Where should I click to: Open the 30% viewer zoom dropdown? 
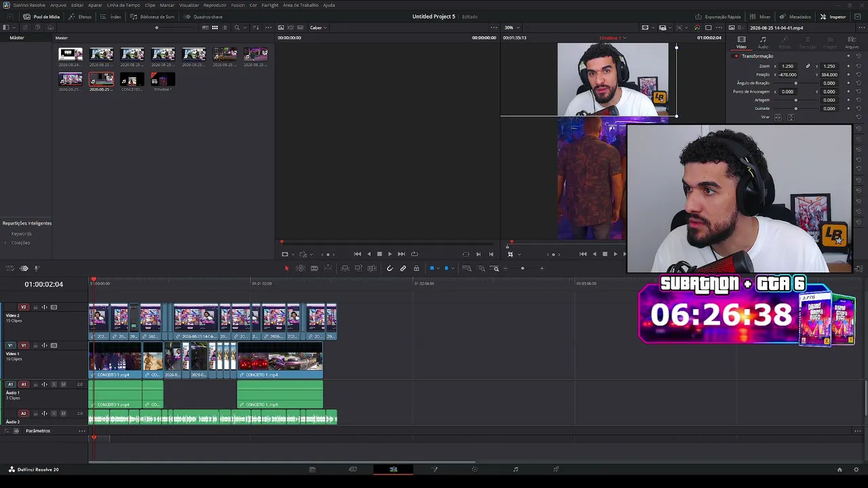tap(511, 28)
